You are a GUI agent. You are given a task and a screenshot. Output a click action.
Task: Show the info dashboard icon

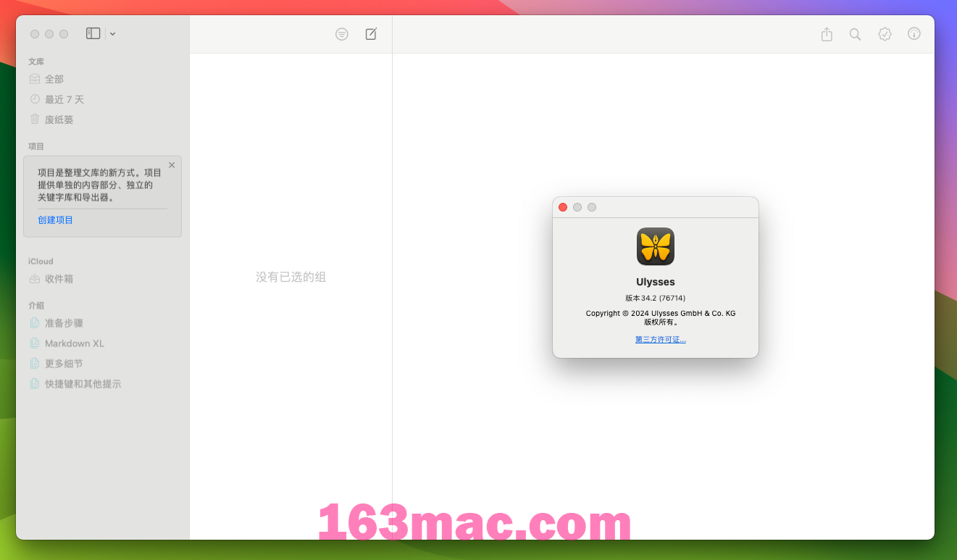point(914,33)
